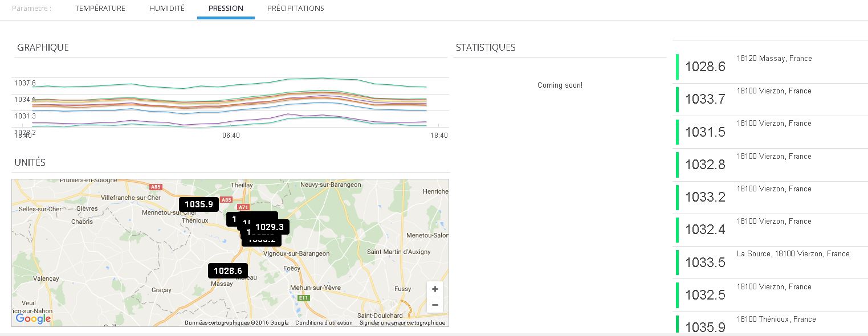
Task: Select the 1033.7 Vierzon station entry
Action: click(769, 99)
